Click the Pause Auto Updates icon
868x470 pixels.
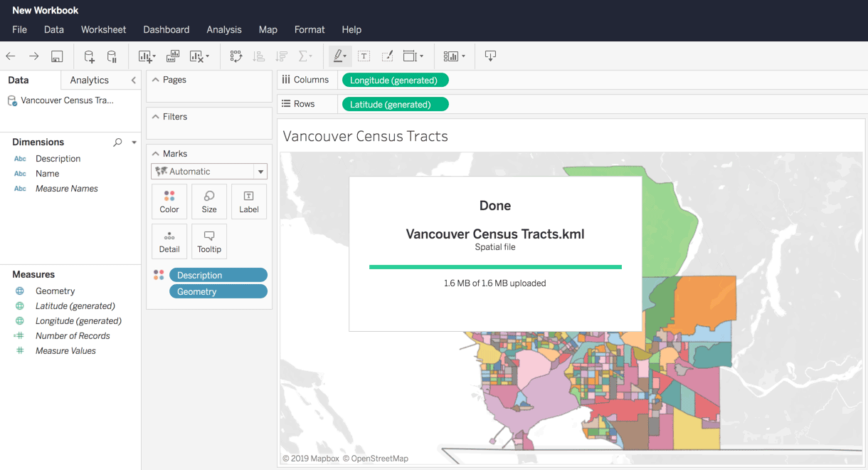[x=112, y=56]
